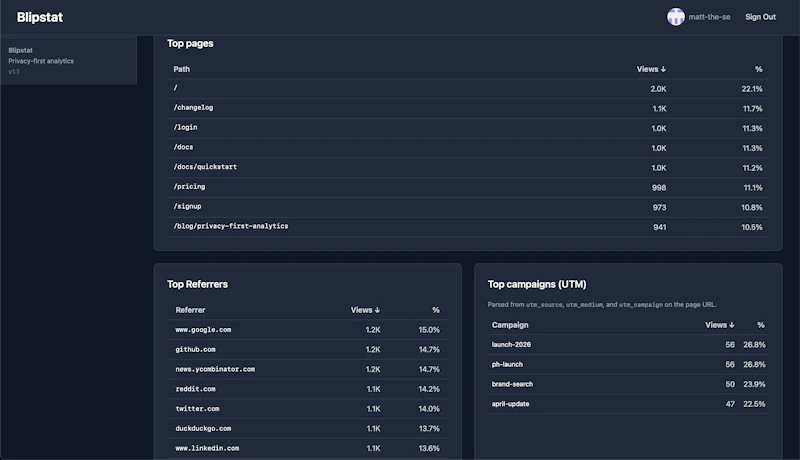This screenshot has height=460, width=800.
Task: Click the 15.0% referrer percentage
Action: tap(429, 330)
